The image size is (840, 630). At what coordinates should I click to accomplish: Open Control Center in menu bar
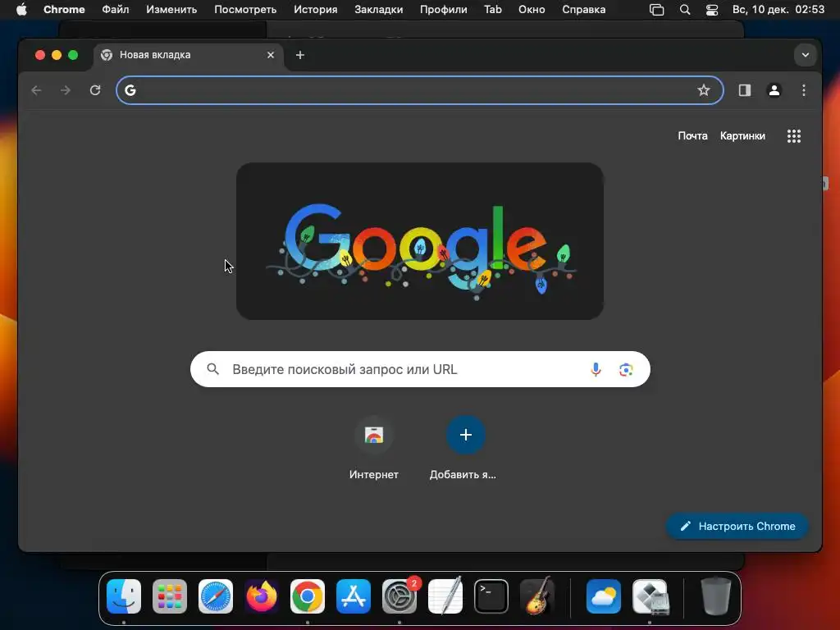pyautogui.click(x=712, y=10)
